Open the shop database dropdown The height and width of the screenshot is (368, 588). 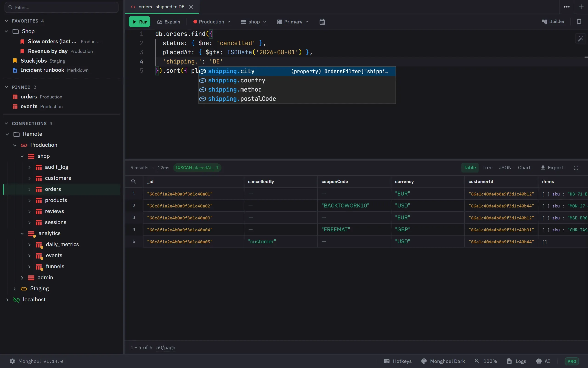click(x=254, y=22)
